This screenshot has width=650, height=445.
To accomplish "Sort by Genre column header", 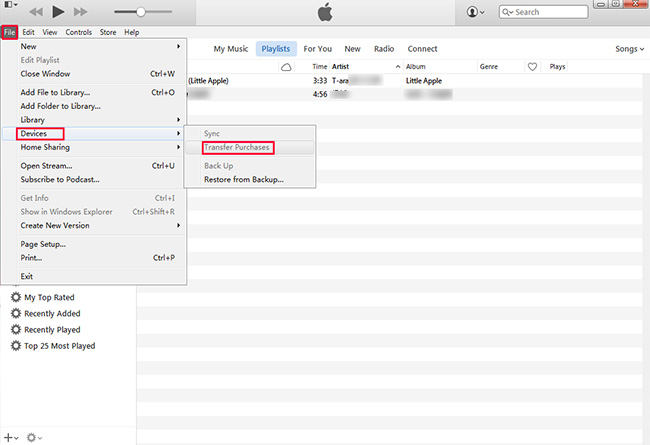I will click(489, 66).
